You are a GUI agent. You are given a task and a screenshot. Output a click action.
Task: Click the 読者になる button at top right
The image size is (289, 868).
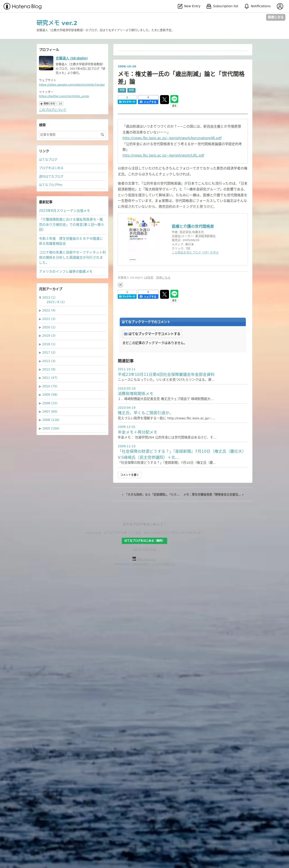tap(275, 17)
